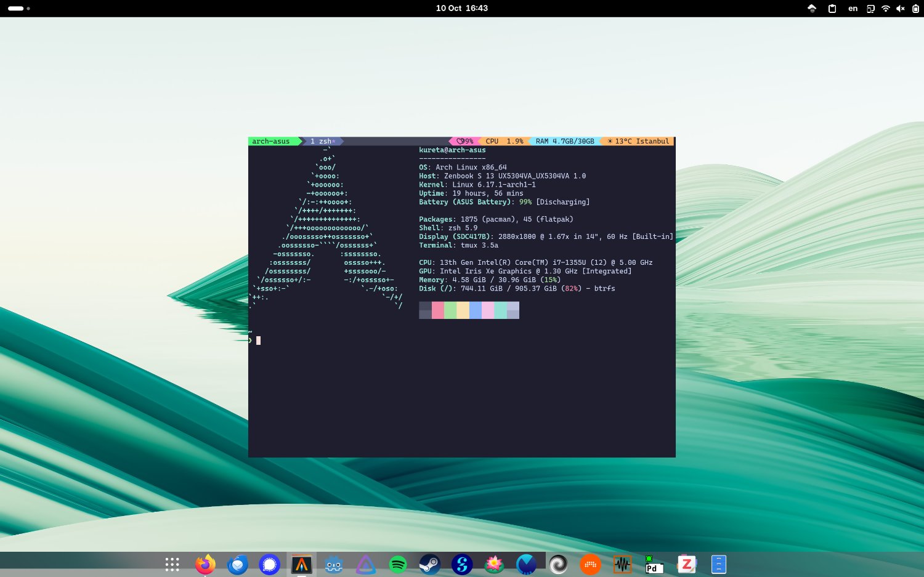Unmute the volume in top bar
The height and width of the screenshot is (577, 924).
tap(900, 9)
